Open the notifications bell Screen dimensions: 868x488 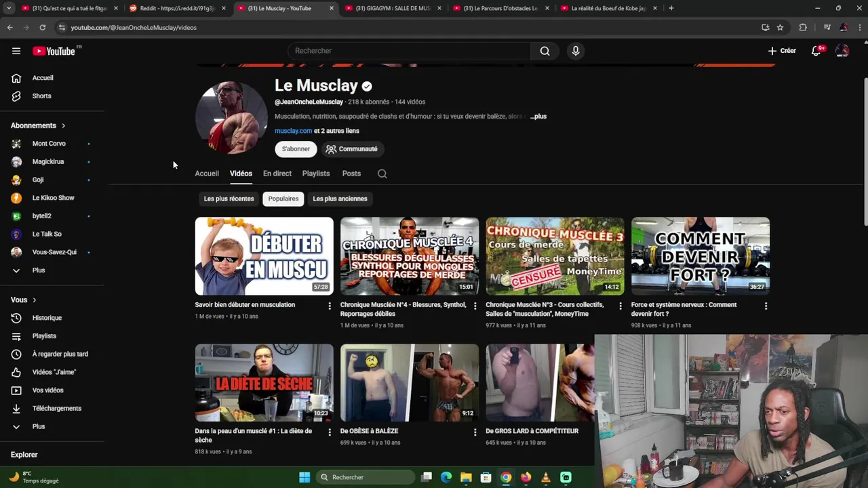point(816,51)
